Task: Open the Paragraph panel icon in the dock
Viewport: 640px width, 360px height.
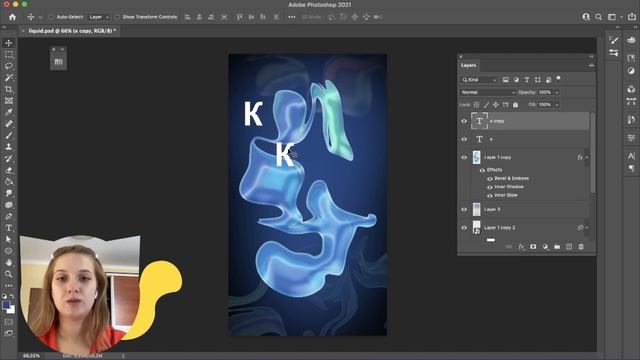Action: point(631,168)
